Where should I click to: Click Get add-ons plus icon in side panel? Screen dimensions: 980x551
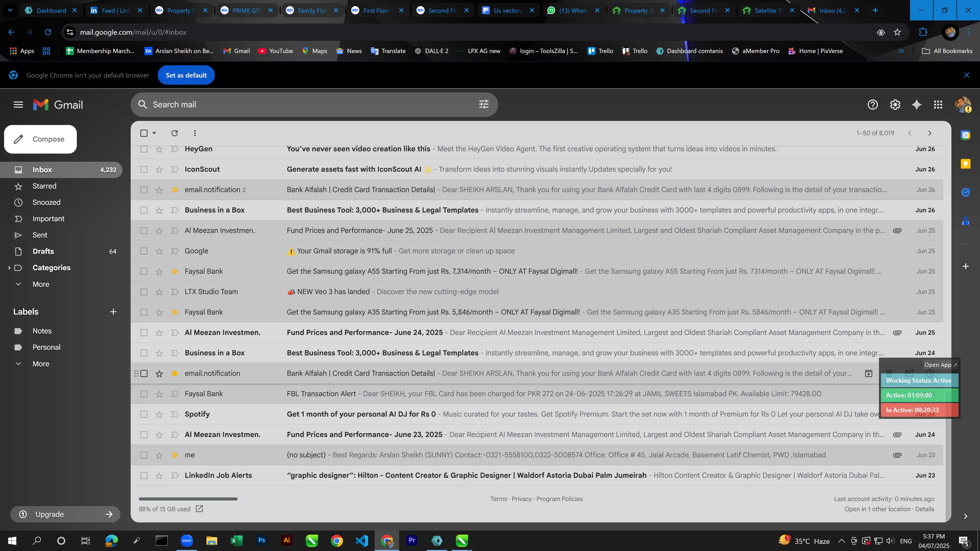point(965,266)
